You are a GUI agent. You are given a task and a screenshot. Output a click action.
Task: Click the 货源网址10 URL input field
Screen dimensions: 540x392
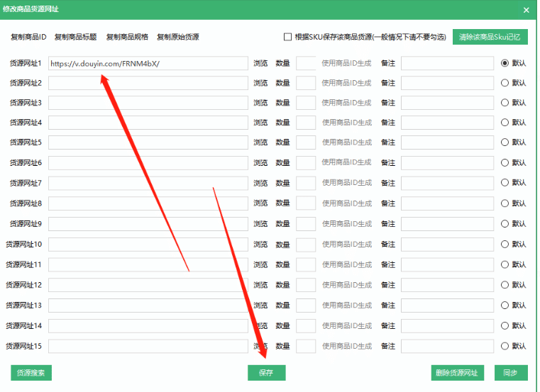(148, 245)
